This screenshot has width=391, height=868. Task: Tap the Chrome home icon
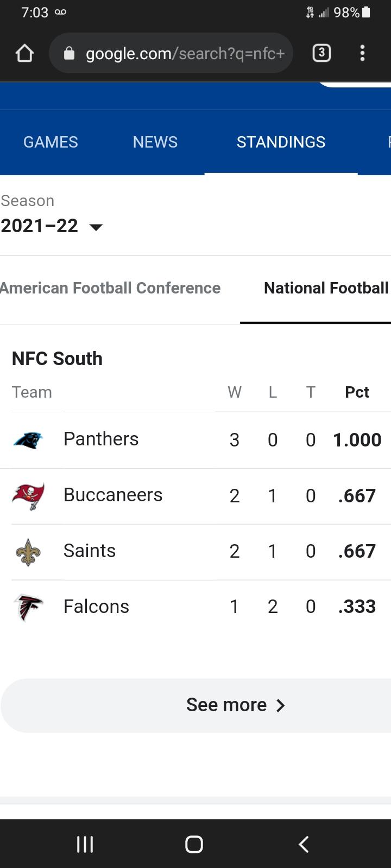click(25, 53)
